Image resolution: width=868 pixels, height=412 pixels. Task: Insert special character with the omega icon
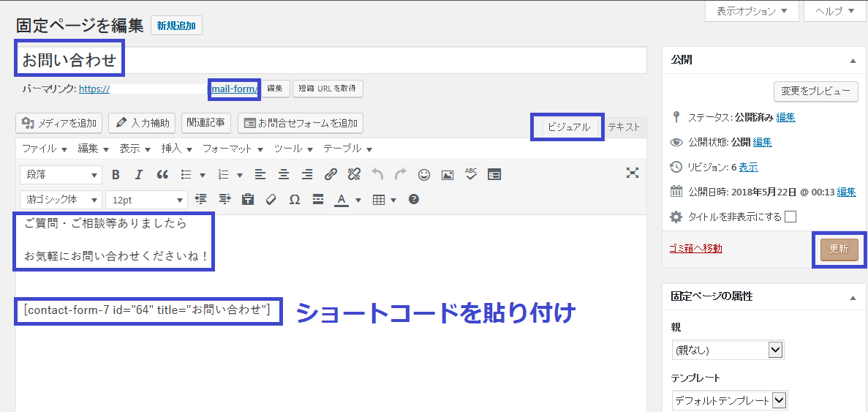pyautogui.click(x=295, y=200)
